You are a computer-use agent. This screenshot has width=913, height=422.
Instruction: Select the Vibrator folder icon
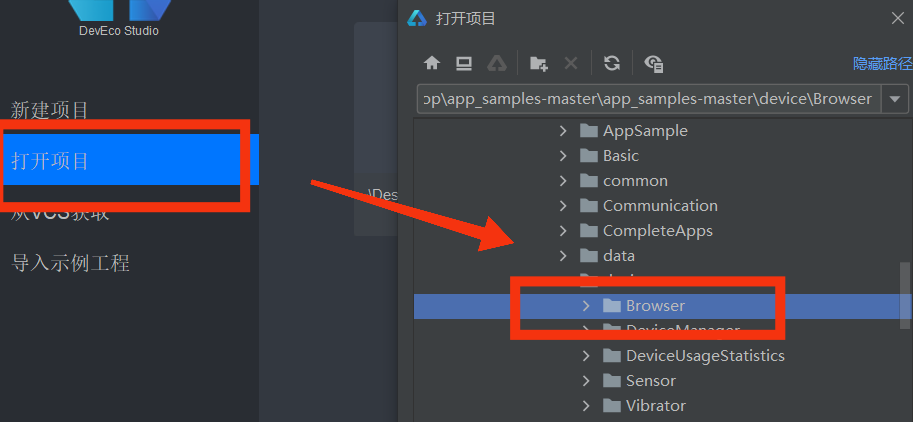click(x=612, y=405)
